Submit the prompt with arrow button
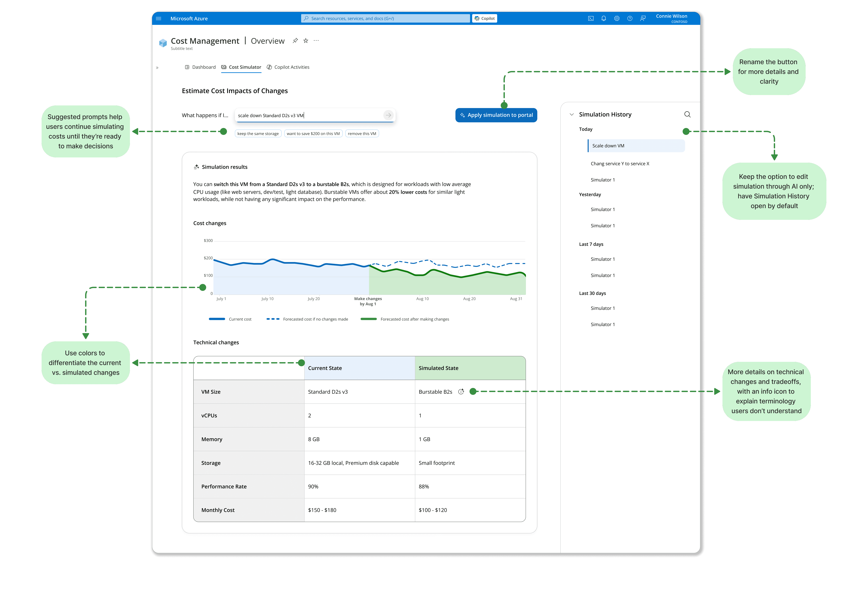868x600 pixels. 388,115
